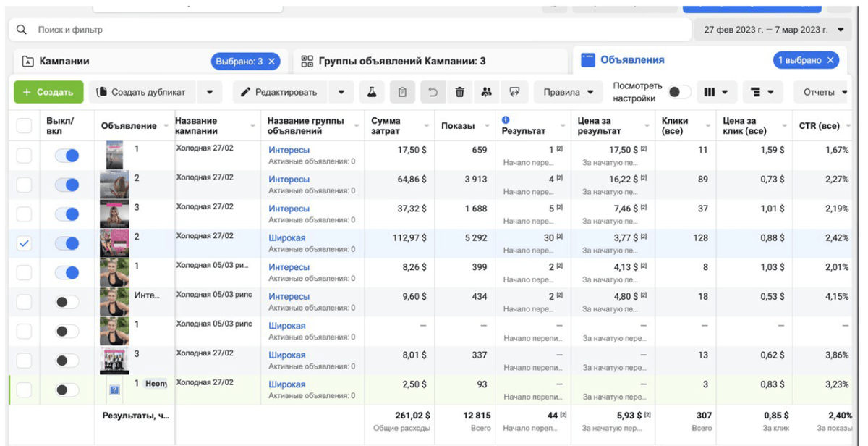This screenshot has height=446, width=868.
Task: Click the 'Клики (все)' column header
Action: tap(686, 126)
